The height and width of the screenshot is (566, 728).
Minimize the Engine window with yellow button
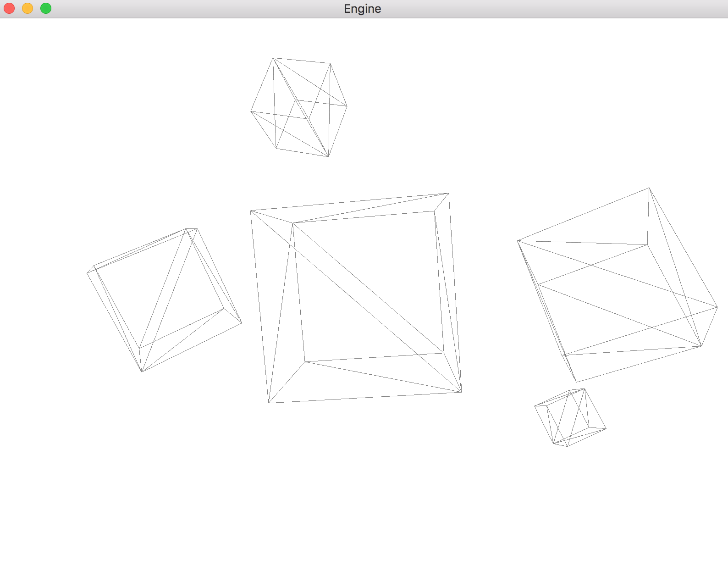[x=28, y=8]
